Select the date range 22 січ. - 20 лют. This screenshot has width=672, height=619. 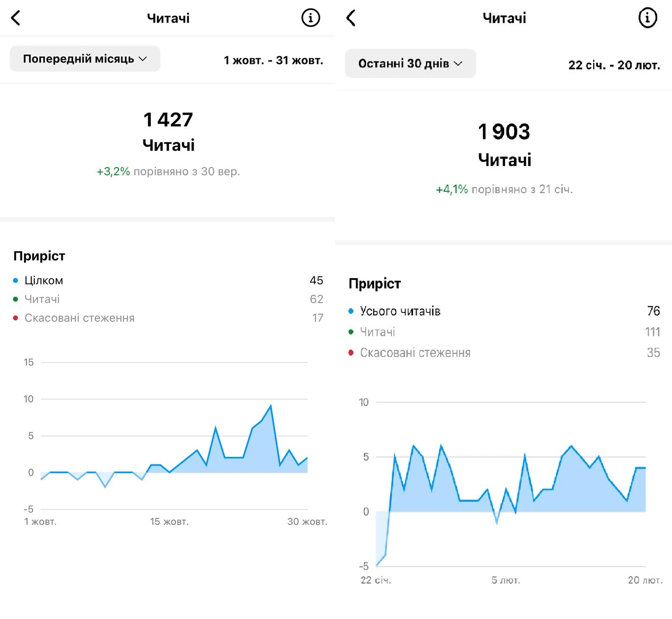tap(614, 65)
